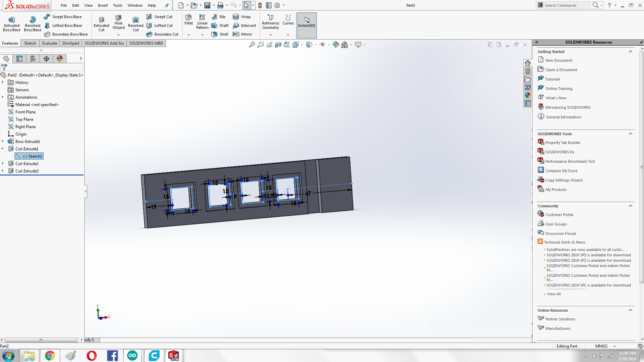Click the Rib tool
The height and width of the screenshot is (362, 644).
point(219,17)
